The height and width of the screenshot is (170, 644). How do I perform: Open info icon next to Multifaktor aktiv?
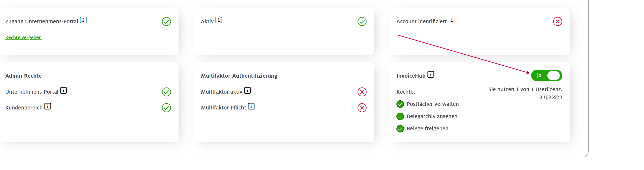[x=248, y=90]
